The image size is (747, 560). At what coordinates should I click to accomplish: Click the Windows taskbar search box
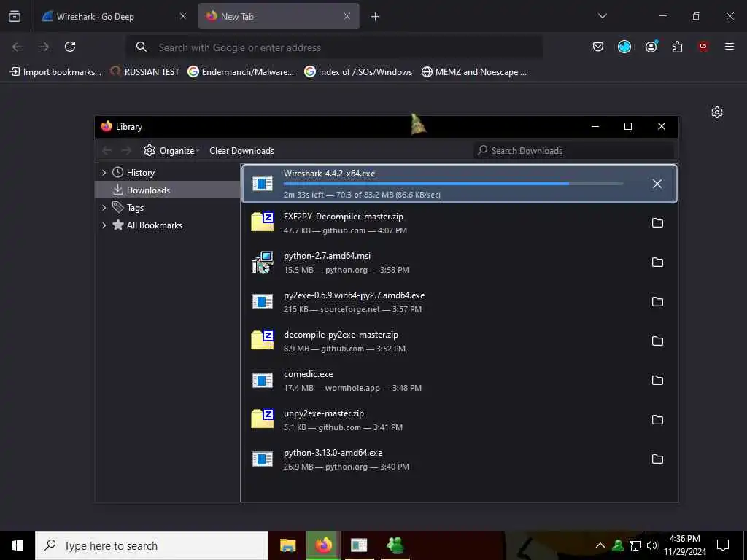click(x=152, y=545)
